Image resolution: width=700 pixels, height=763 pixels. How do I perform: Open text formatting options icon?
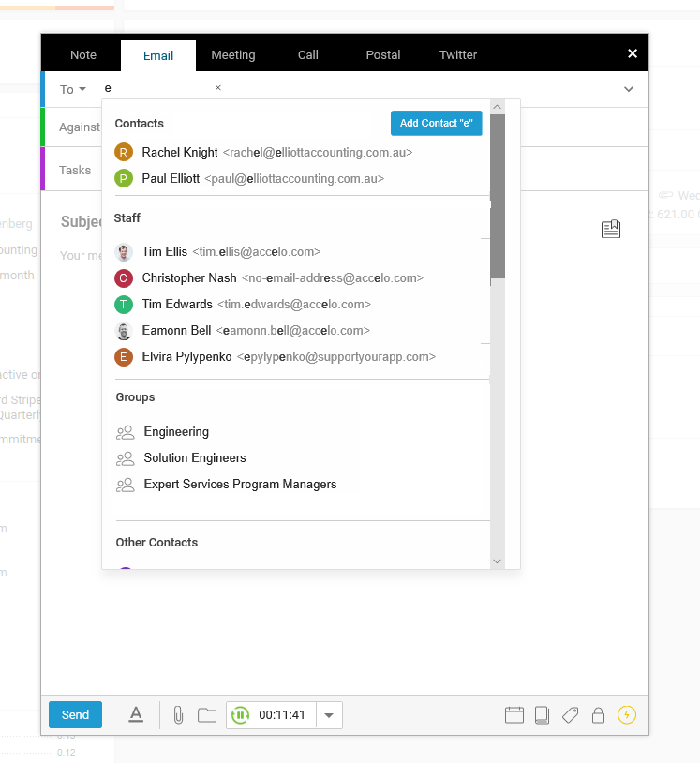tap(136, 715)
